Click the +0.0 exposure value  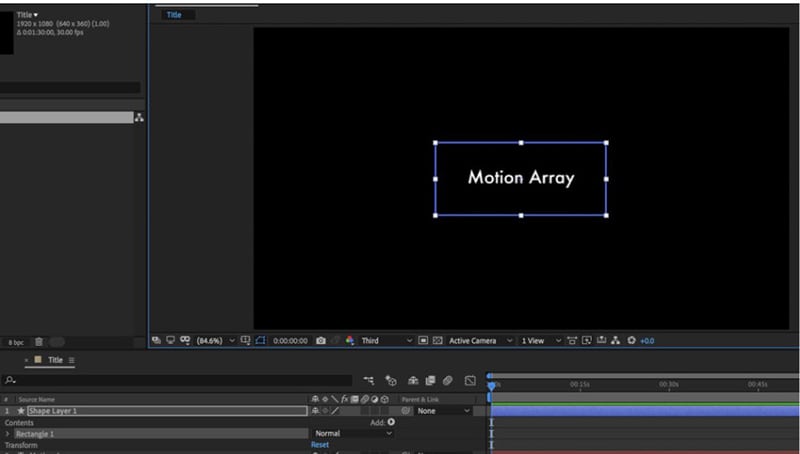tap(647, 341)
